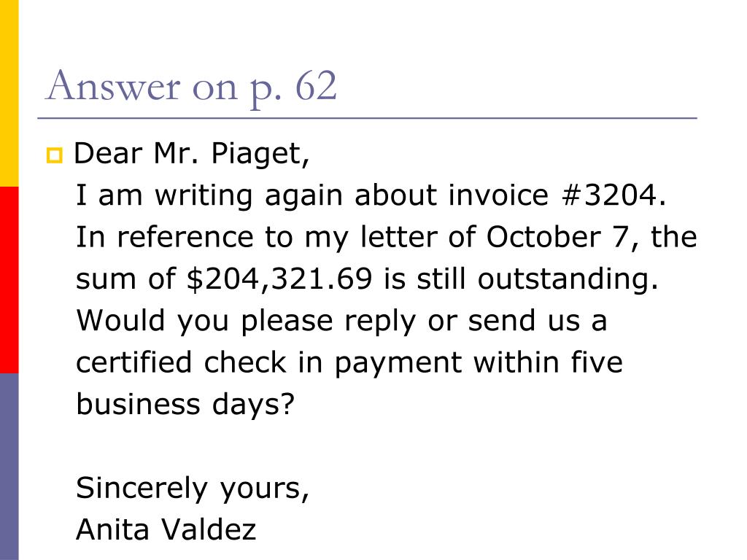Click the purple segment of the sidebar stripe

tap(9, 467)
